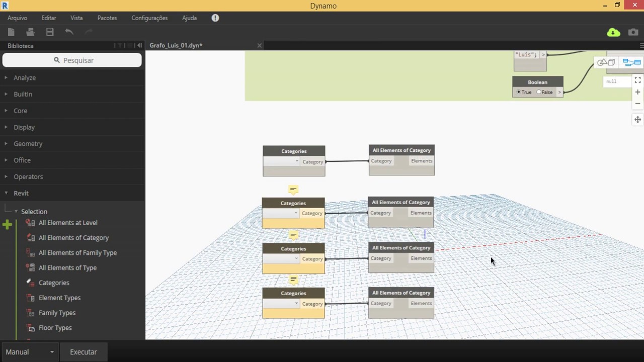Screen dimensions: 644x362
Task: Export workspace image with the camera icon
Action: click(x=633, y=32)
